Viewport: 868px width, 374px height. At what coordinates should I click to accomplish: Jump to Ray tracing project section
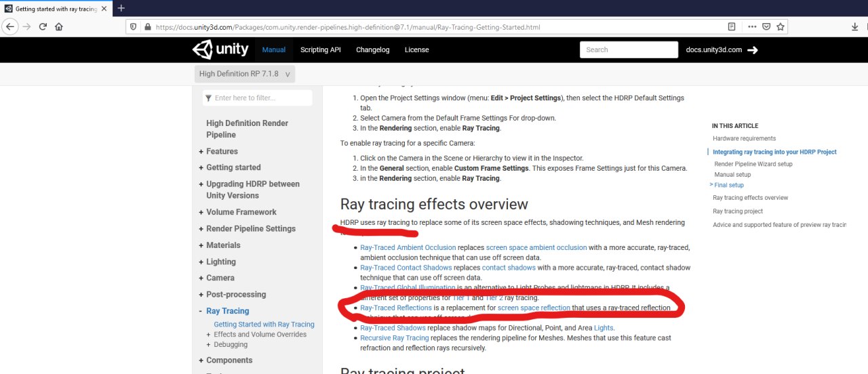point(737,211)
